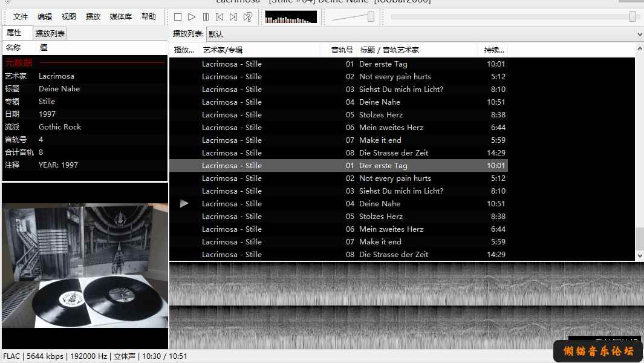Image resolution: width=644 pixels, height=363 pixels.
Task: Click playlist scrollbar down arrow
Action: (x=640, y=256)
